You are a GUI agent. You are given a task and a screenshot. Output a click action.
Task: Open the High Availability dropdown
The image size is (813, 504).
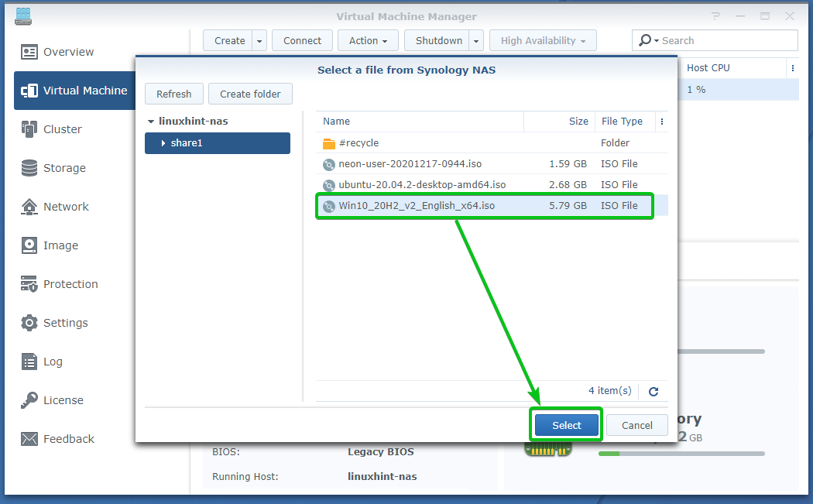pyautogui.click(x=543, y=40)
